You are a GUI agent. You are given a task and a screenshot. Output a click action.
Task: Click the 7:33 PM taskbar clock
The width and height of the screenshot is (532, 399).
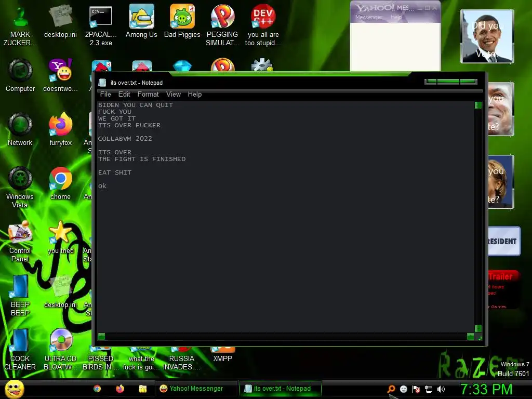(486, 389)
